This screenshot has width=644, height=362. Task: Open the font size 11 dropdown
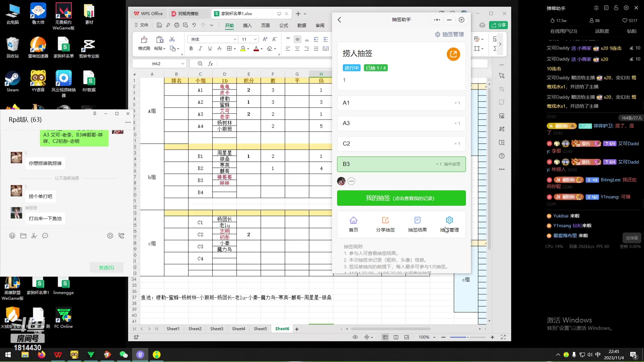click(255, 39)
